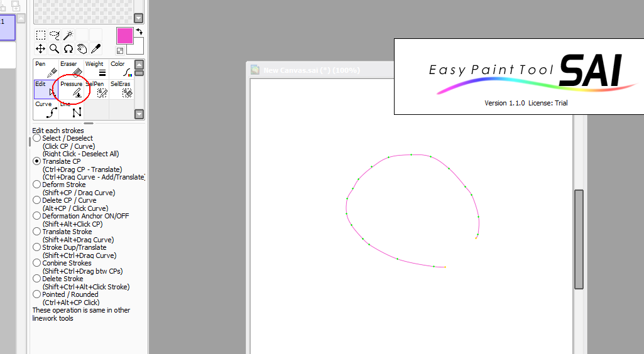
Task: Choose the SelEras tool
Action: (121, 89)
